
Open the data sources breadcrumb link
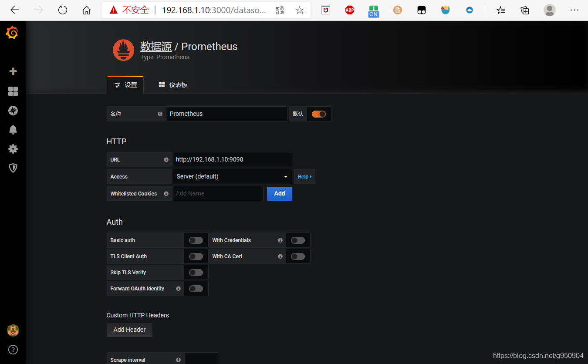tap(156, 47)
